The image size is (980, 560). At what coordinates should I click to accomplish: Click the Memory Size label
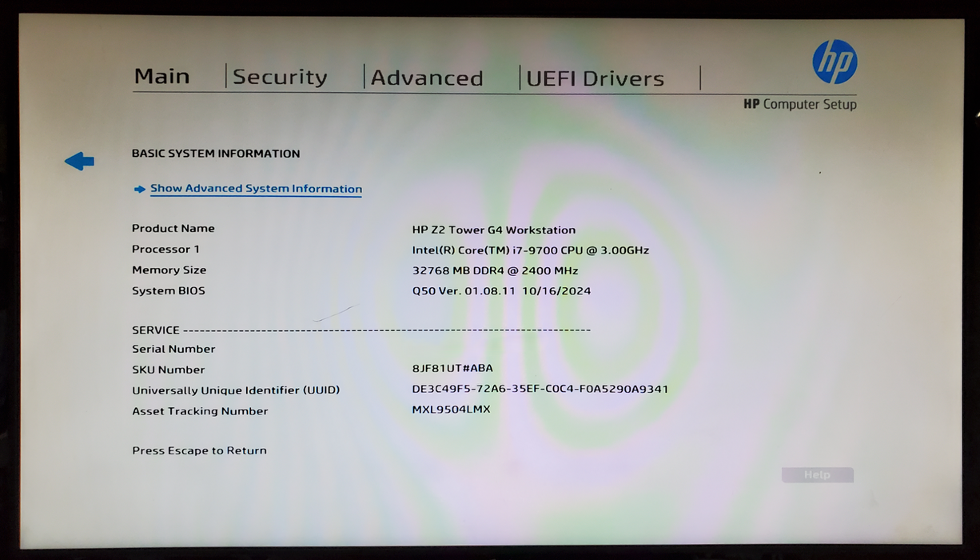pos(169,270)
